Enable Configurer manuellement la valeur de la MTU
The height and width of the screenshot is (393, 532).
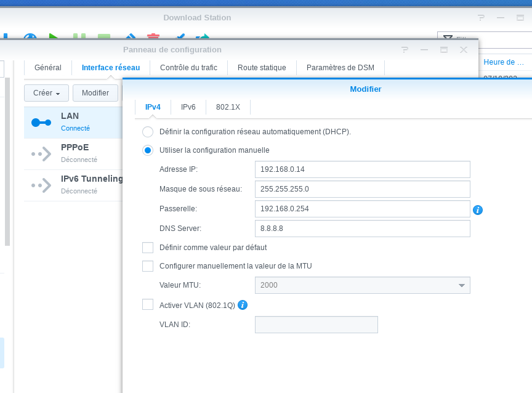click(x=148, y=265)
